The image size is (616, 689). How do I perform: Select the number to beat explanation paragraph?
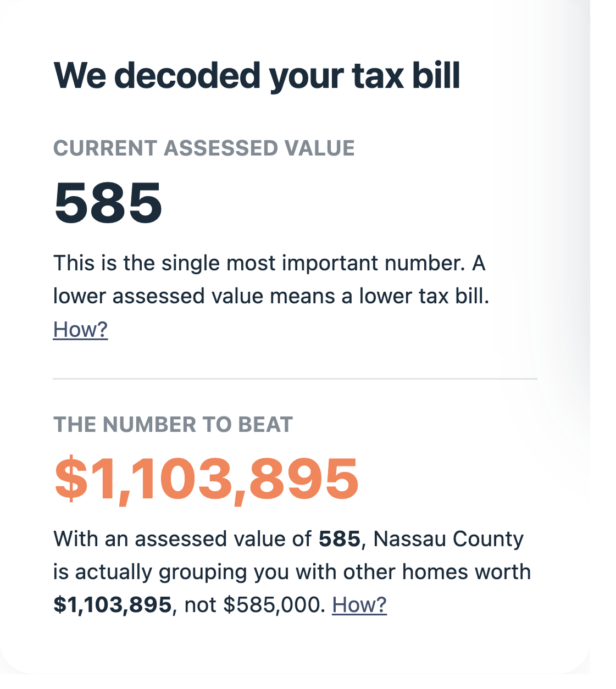tap(291, 571)
